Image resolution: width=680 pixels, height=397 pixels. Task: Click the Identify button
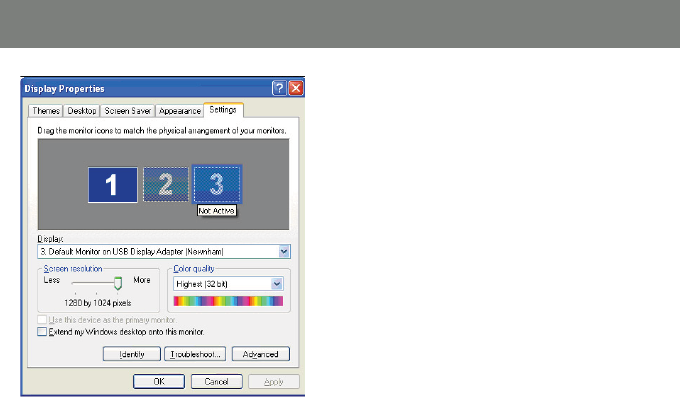[132, 354]
